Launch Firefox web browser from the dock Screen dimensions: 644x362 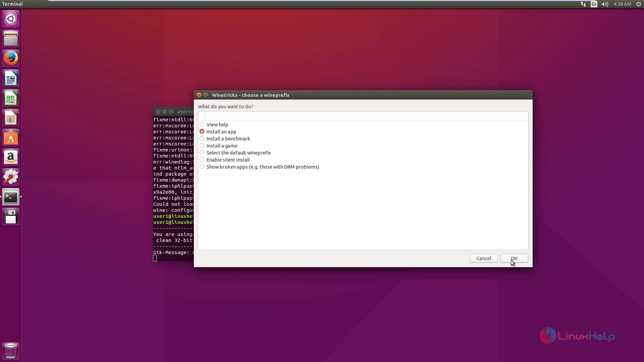[11, 58]
